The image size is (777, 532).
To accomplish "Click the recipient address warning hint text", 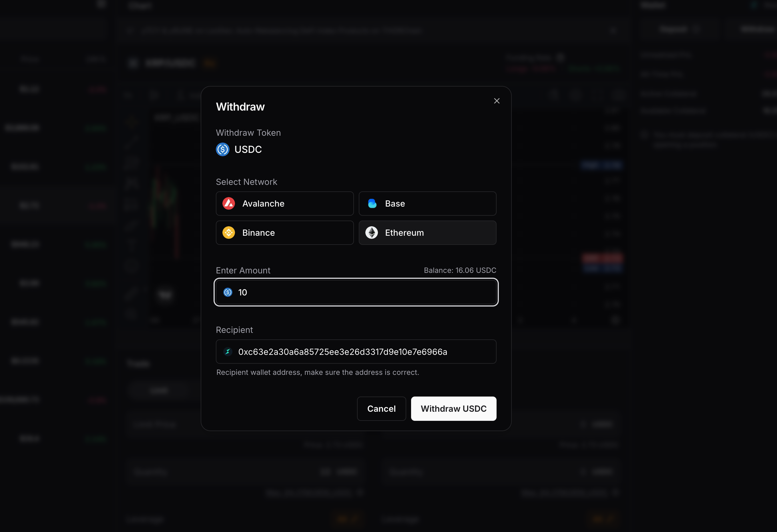I will [x=318, y=372].
